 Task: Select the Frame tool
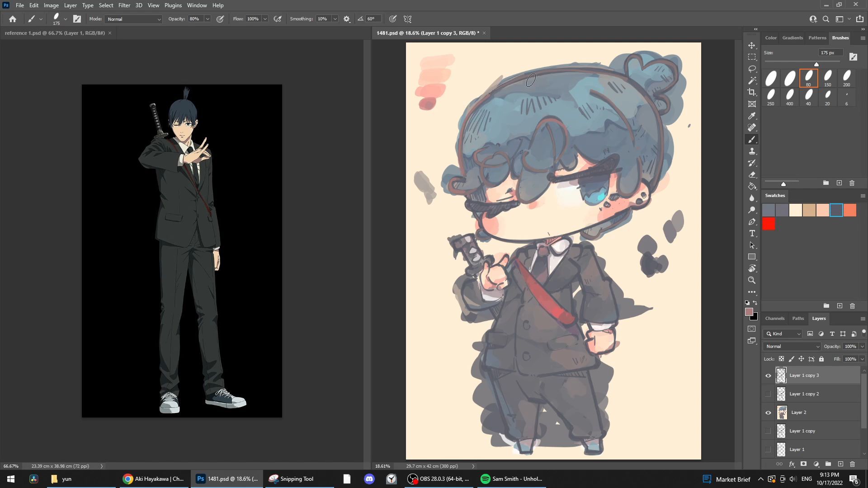[x=752, y=104]
